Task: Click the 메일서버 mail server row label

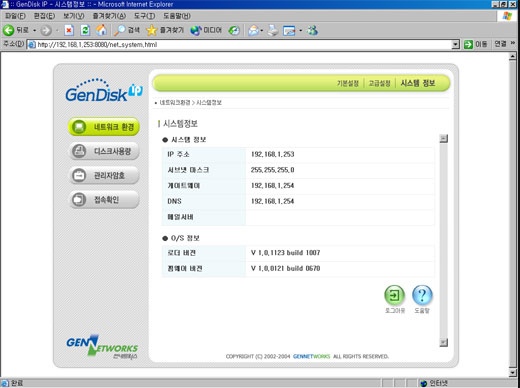Action: (180, 217)
